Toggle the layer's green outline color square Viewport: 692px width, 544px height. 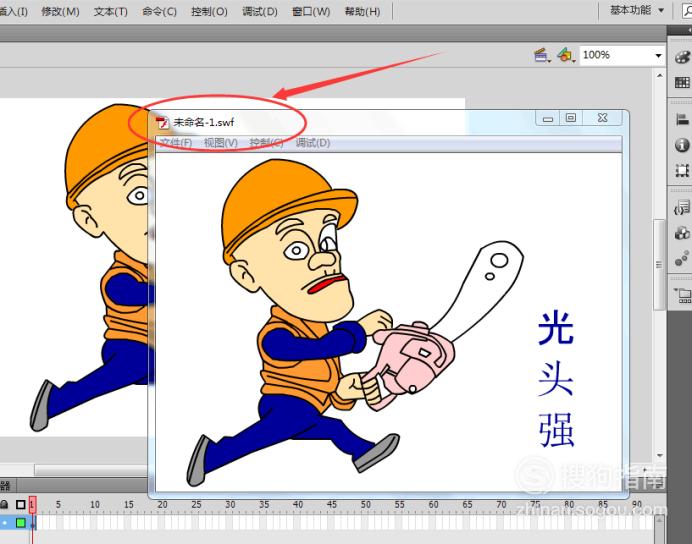tap(21, 523)
